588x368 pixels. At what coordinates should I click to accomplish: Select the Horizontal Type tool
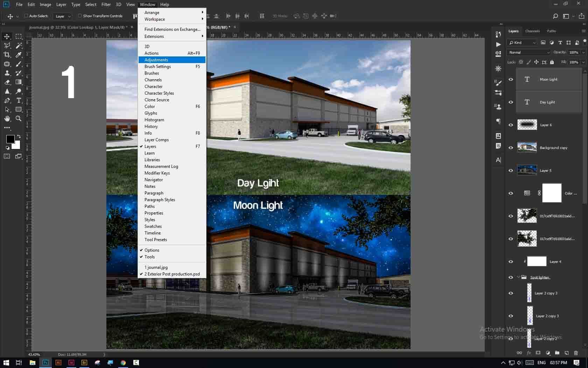click(x=19, y=101)
